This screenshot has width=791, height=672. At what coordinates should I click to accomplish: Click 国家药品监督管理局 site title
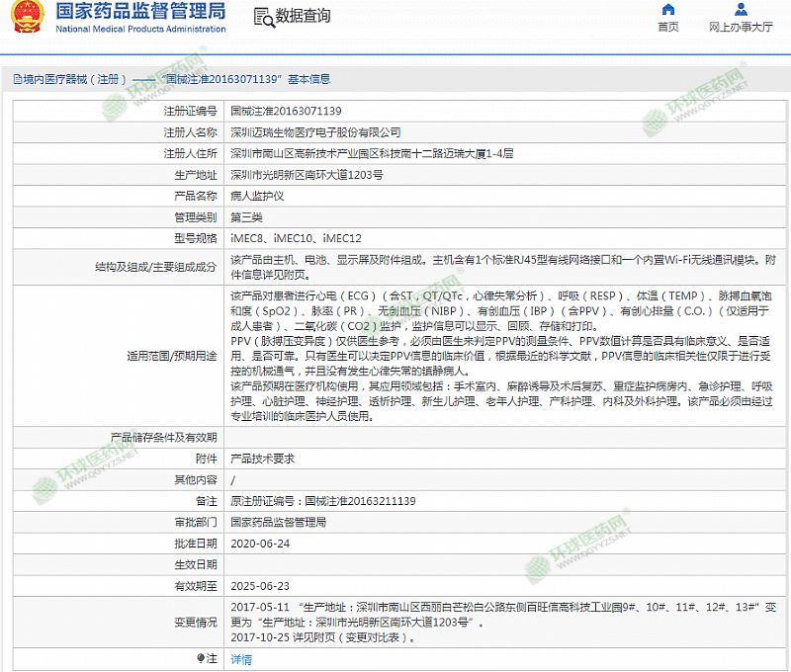(x=140, y=12)
